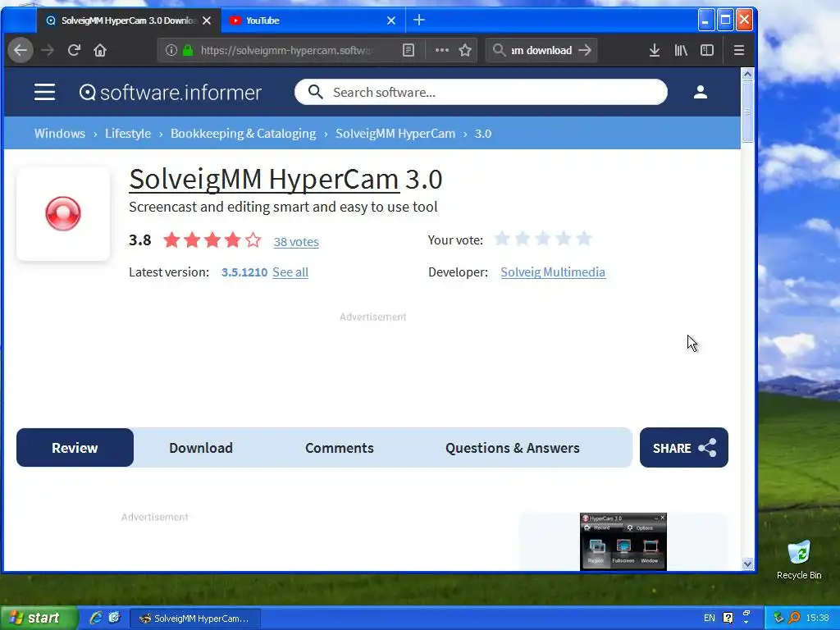Show site information icon in address bar
This screenshot has width=840, height=630.
click(171, 50)
